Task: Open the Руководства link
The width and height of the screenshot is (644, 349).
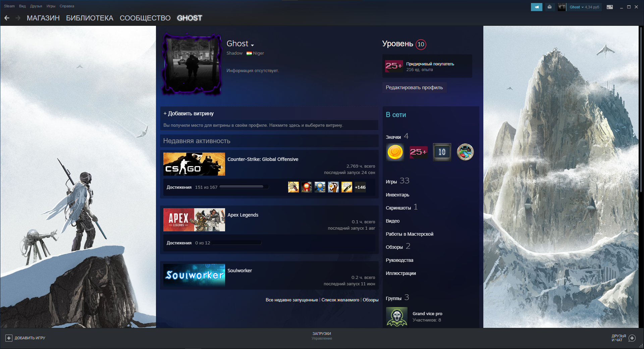Action: (x=399, y=260)
